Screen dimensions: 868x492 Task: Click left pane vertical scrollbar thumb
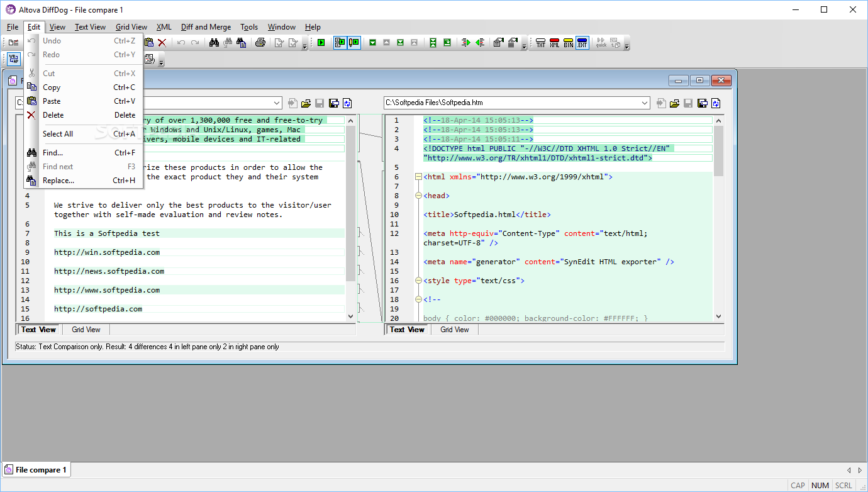351,203
